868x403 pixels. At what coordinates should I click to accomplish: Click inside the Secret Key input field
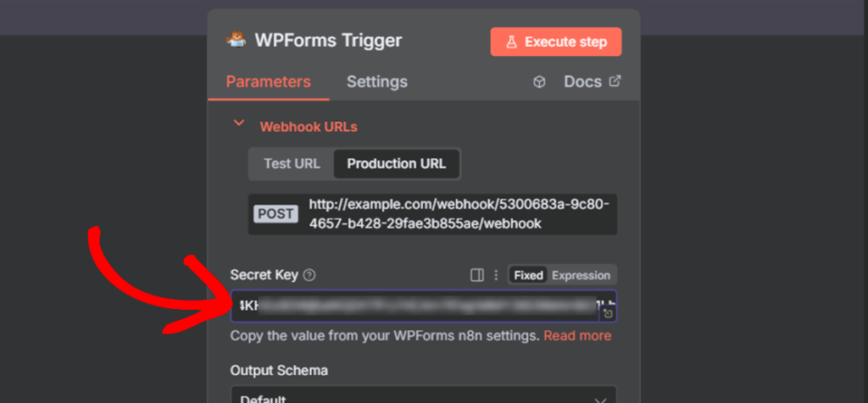(415, 306)
